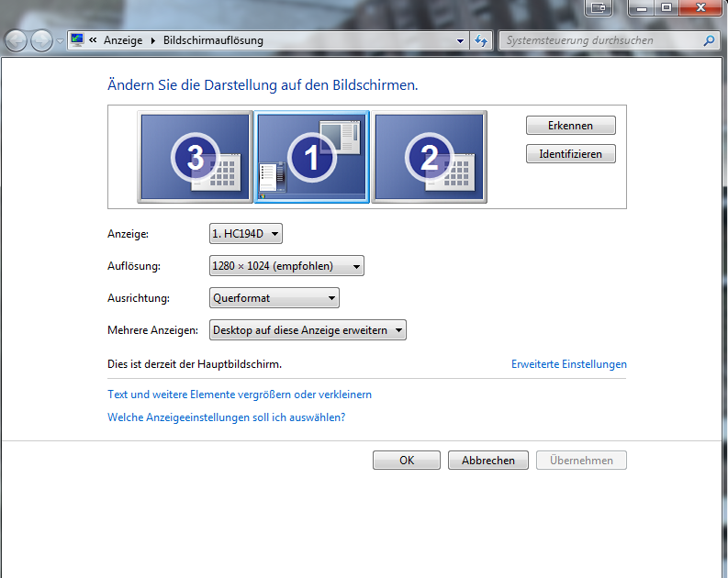Click the Control Panel icon in address bar

tap(77, 40)
